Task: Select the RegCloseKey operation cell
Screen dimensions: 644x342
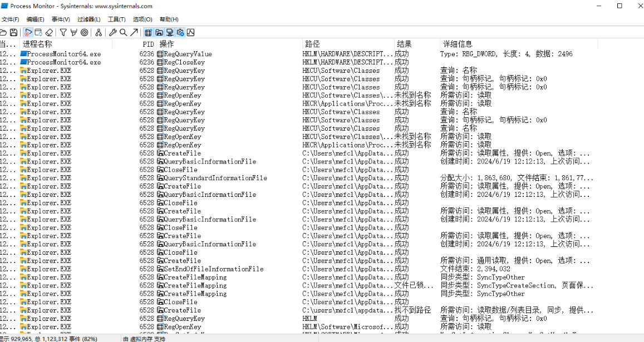Action: coord(184,62)
